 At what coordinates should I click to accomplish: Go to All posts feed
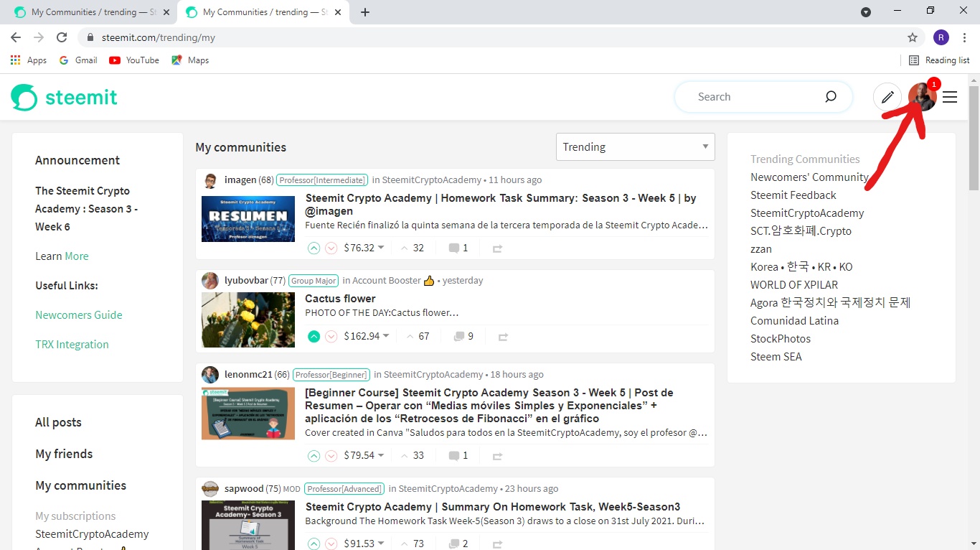tap(58, 422)
